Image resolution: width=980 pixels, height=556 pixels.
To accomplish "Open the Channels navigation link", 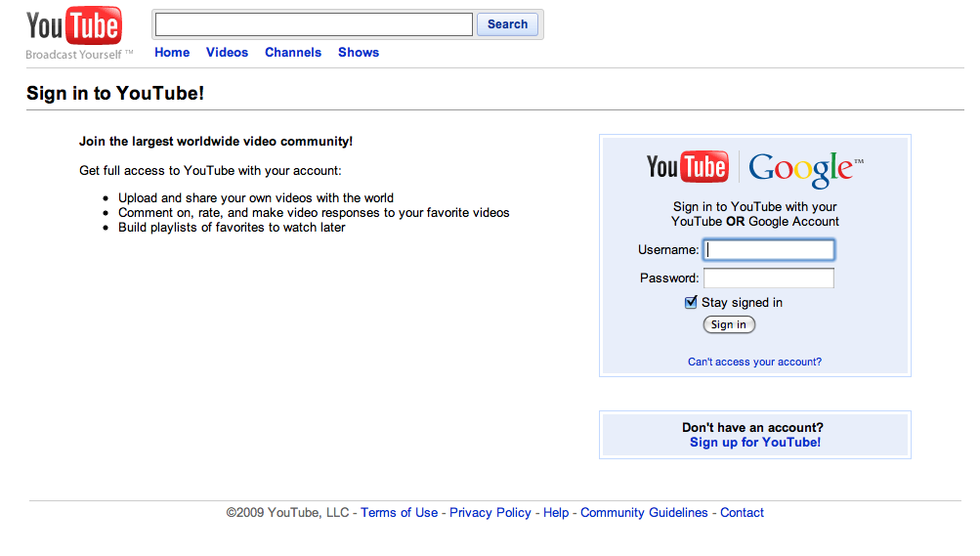I will tap(293, 53).
